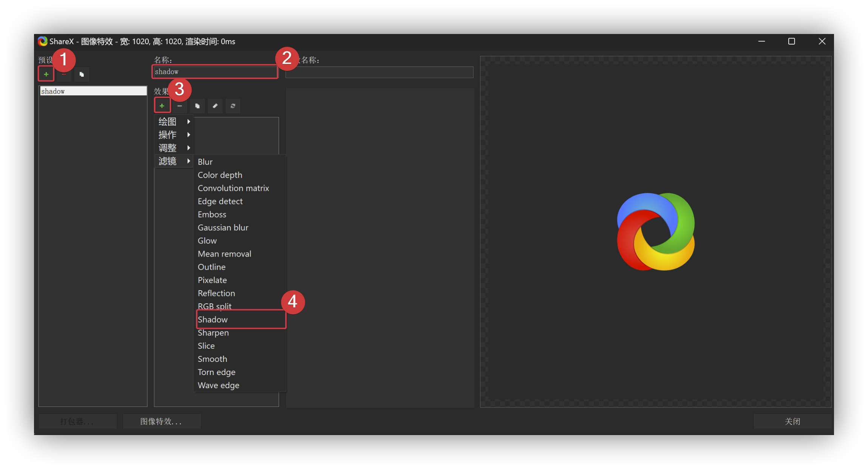
Task: Apply the Smooth filter
Action: [x=240, y=359]
